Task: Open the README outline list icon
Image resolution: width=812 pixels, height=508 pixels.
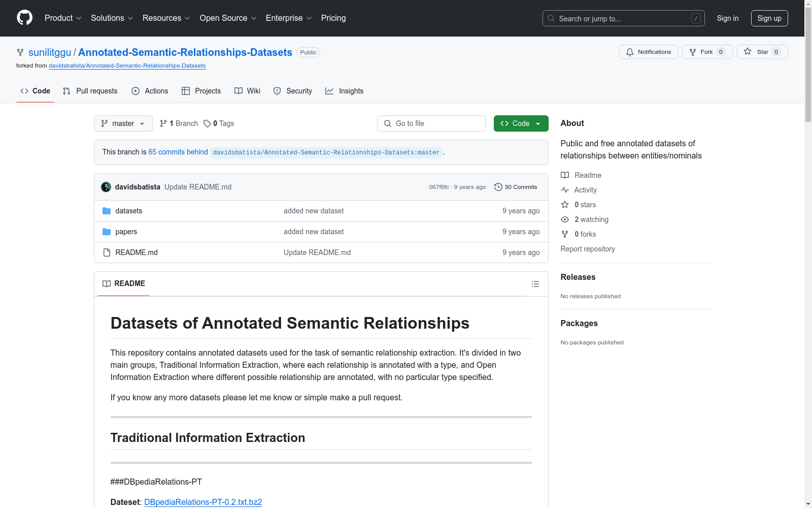Action: pos(535,284)
